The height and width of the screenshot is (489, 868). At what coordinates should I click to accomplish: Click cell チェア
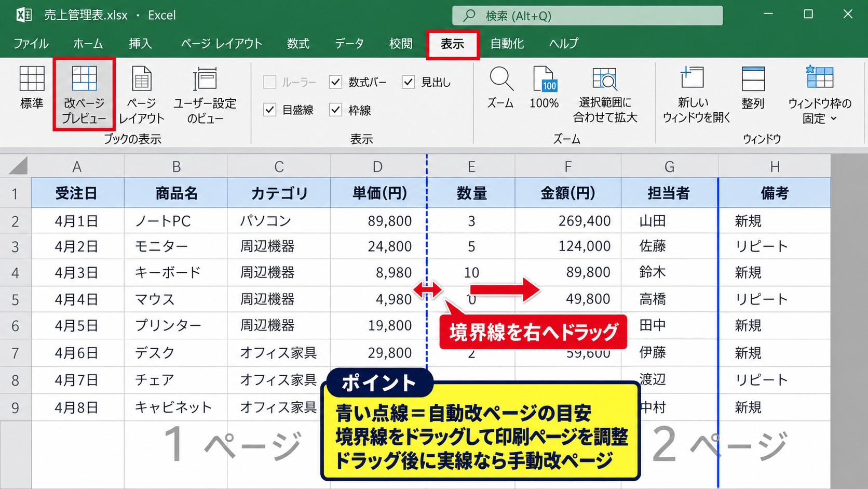click(x=176, y=380)
